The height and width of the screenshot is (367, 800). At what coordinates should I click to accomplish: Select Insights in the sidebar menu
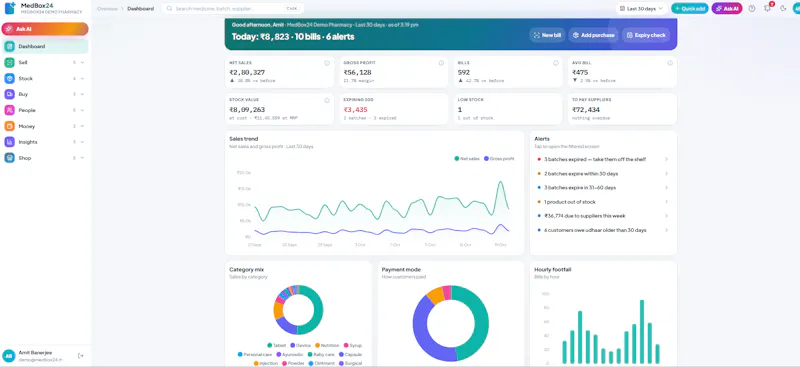click(45, 142)
